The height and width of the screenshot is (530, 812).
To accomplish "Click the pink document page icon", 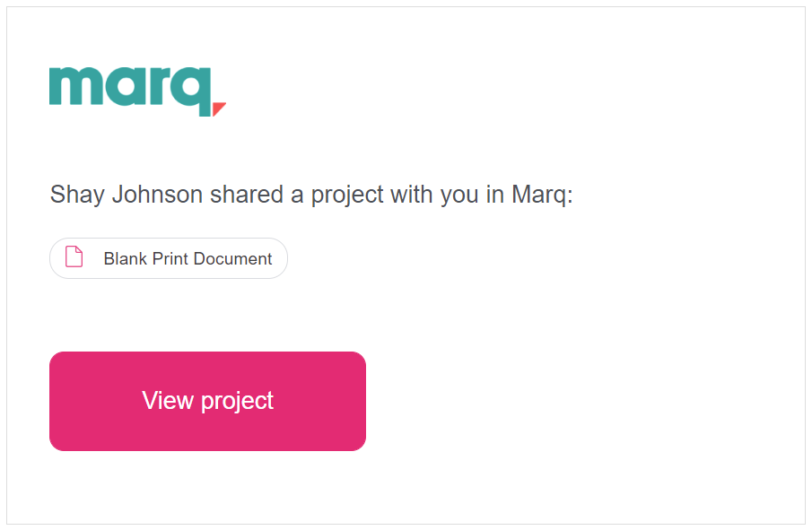I will pyautogui.click(x=74, y=256).
